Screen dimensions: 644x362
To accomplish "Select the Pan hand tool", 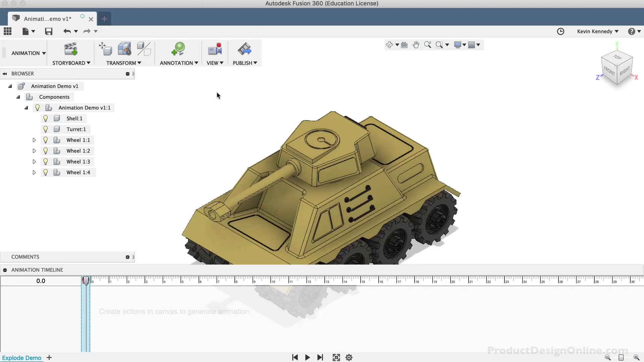I will point(416,45).
